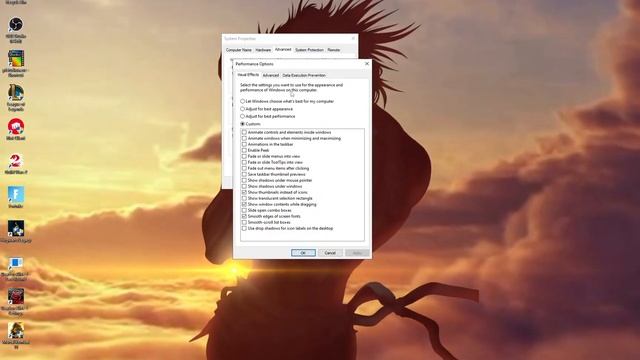640x360 pixels.
Task: Click OK in Performance Options
Action: point(303,253)
